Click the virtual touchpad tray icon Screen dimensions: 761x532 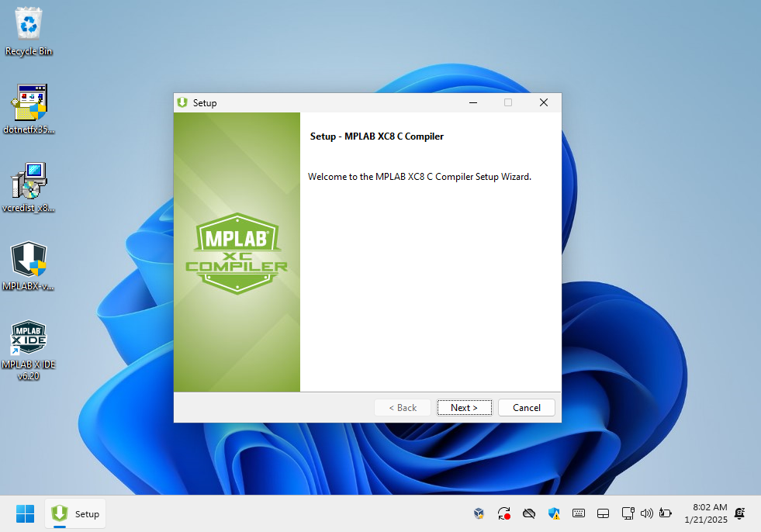[x=604, y=513]
